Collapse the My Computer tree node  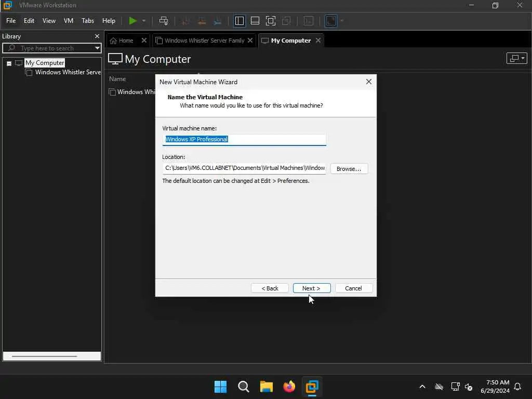(x=9, y=63)
